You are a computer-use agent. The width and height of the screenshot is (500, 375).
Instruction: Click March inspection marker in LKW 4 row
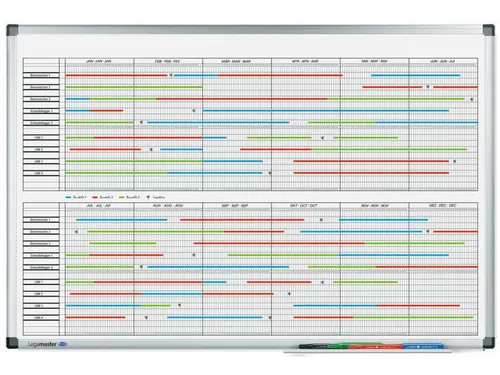270,173
